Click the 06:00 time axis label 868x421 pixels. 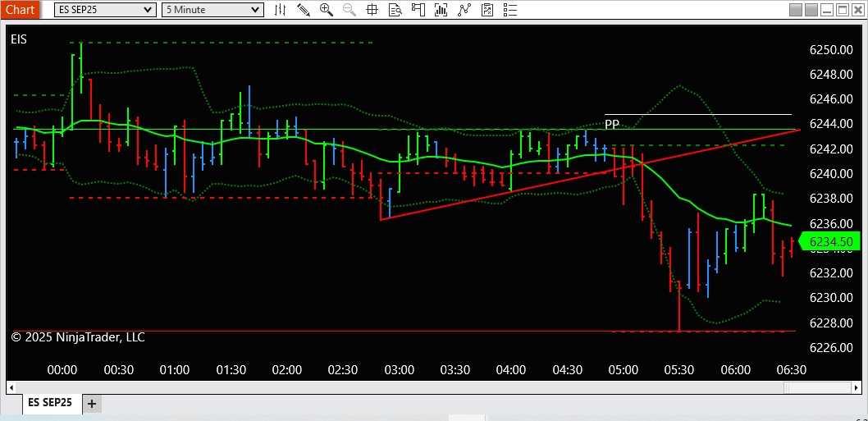736,369
